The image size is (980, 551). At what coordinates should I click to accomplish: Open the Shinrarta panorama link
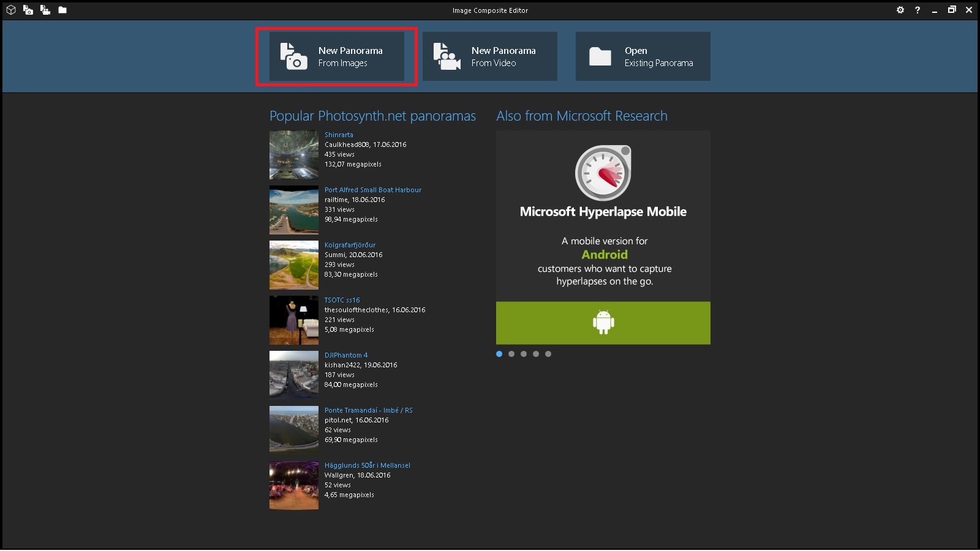[x=339, y=135]
